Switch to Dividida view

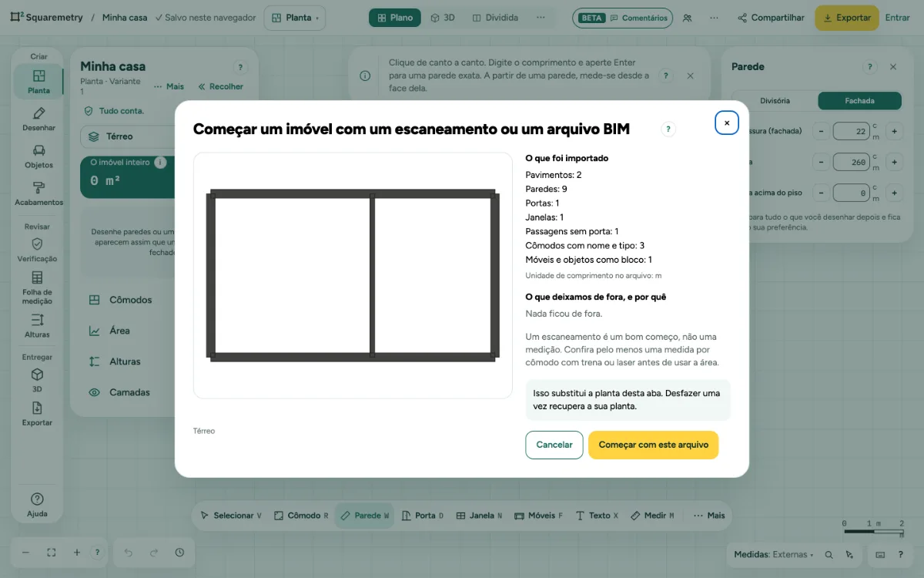(495, 18)
